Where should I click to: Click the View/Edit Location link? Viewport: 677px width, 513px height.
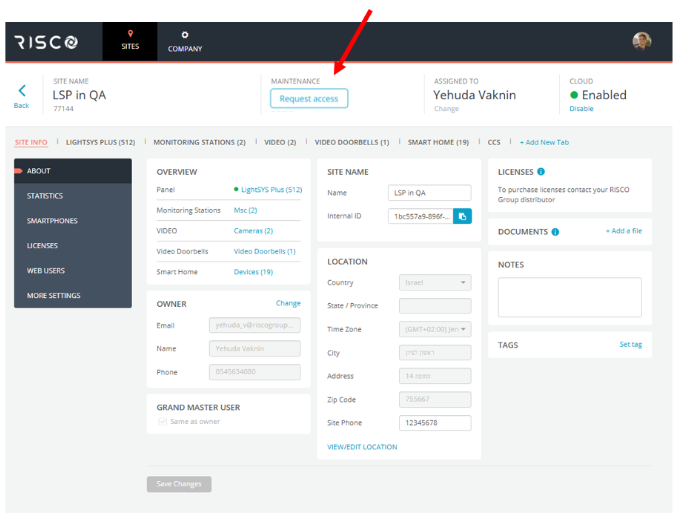click(362, 447)
